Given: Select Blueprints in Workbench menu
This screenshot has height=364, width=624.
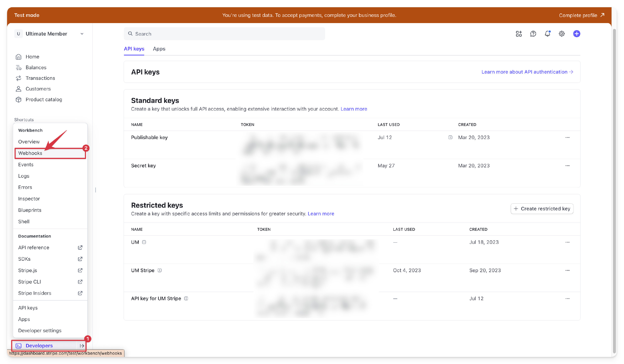Looking at the screenshot, I should click(x=30, y=210).
